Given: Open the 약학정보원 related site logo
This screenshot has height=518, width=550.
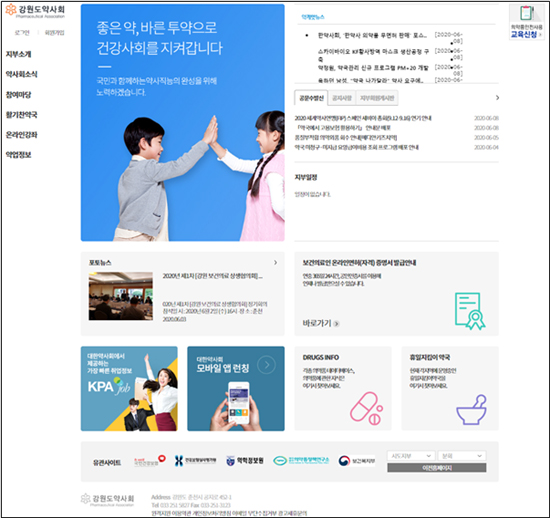Looking at the screenshot, I should coord(245,460).
